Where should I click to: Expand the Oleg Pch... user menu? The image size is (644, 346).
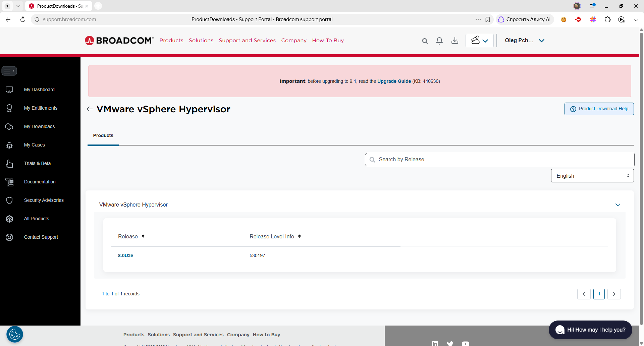[525, 41]
